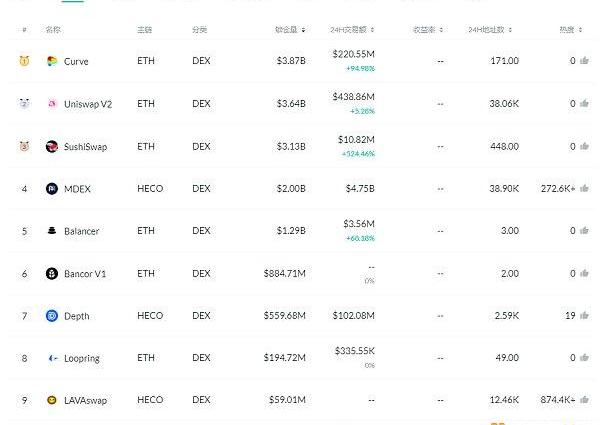Click the MDEX logo icon
The width and height of the screenshot is (600, 425).
pyautogui.click(x=52, y=189)
